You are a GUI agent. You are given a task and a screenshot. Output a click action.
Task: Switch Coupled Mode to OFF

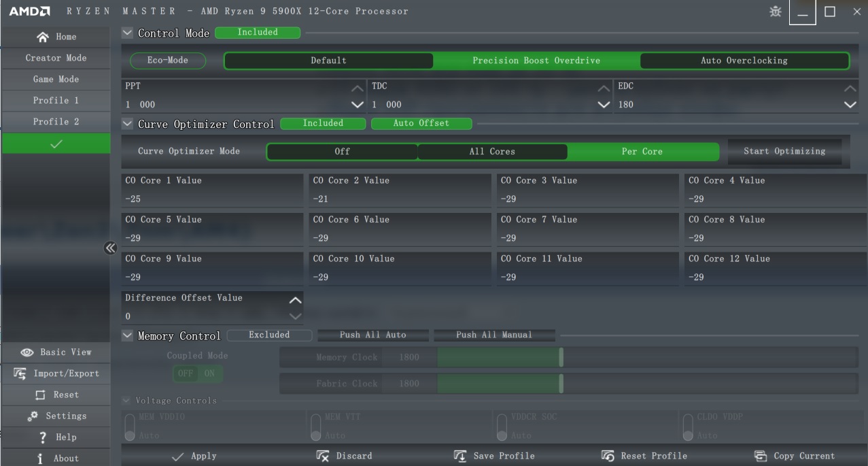point(185,373)
